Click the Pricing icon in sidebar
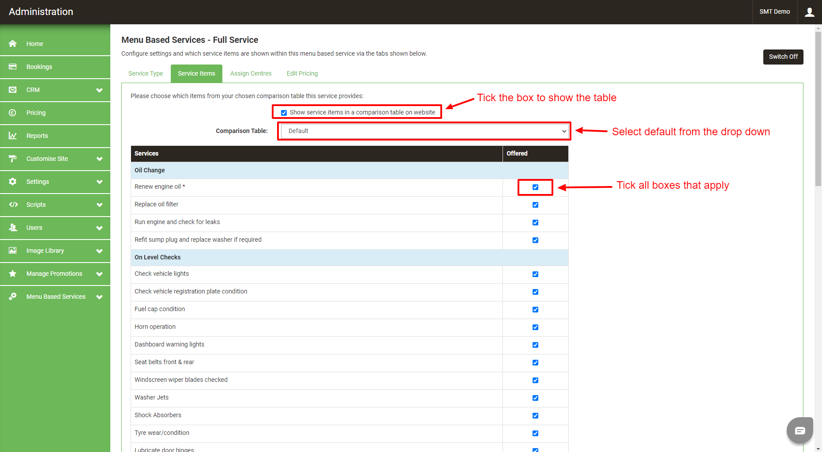 tap(13, 113)
